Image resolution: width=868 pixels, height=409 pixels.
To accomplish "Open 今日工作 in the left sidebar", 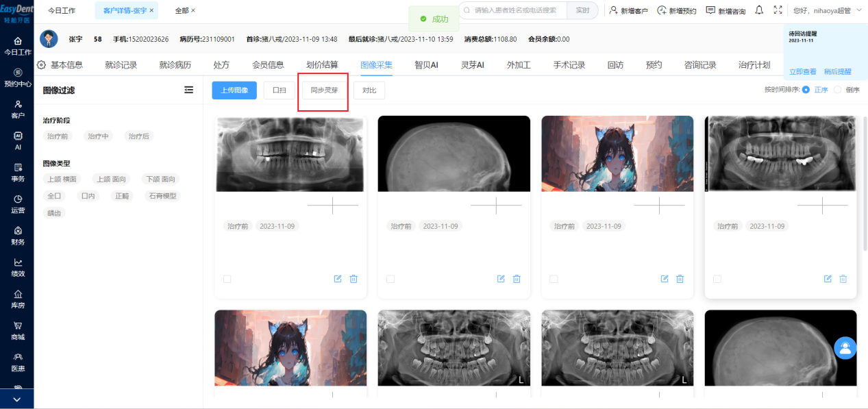I will click(x=18, y=47).
